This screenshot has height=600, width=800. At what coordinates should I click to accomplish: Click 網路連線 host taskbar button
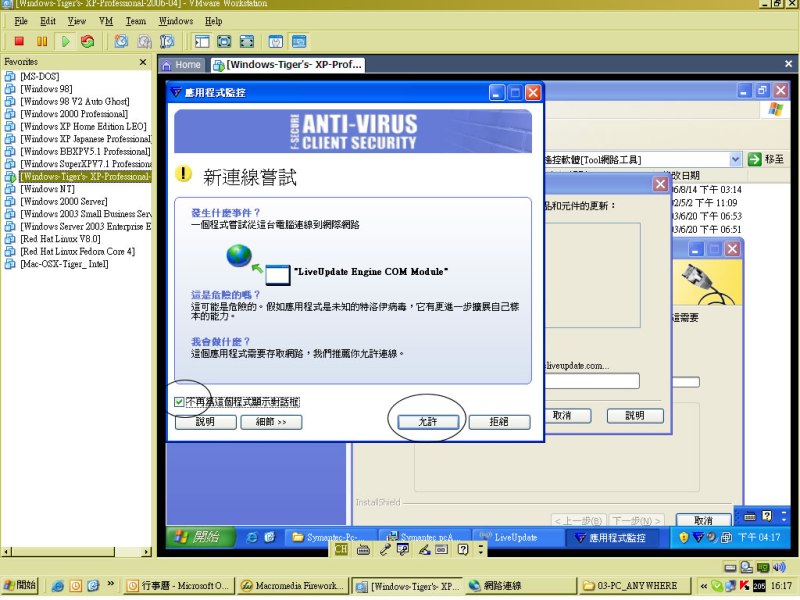click(x=520, y=586)
